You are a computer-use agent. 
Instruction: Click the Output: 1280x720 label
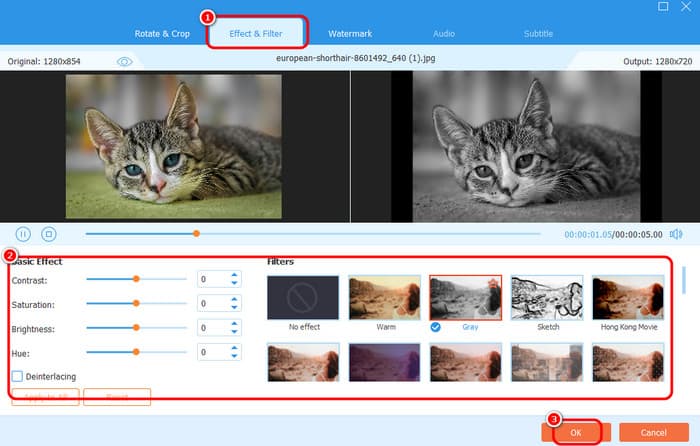(658, 62)
